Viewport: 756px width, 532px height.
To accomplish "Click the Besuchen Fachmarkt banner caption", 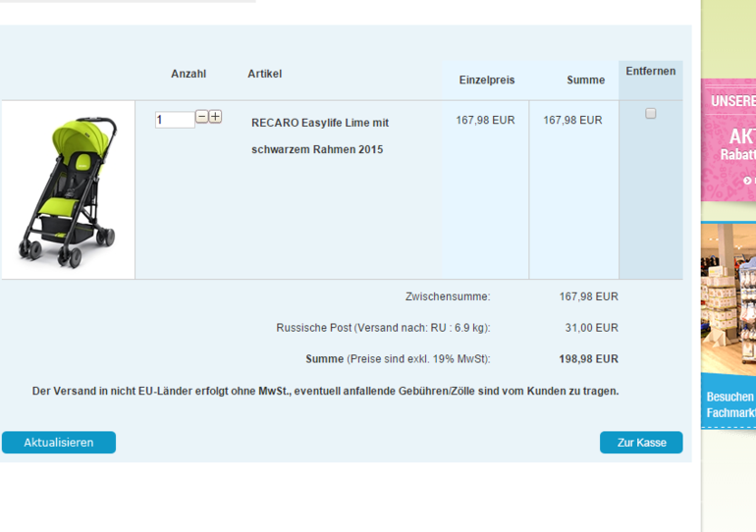I will tap(730, 404).
